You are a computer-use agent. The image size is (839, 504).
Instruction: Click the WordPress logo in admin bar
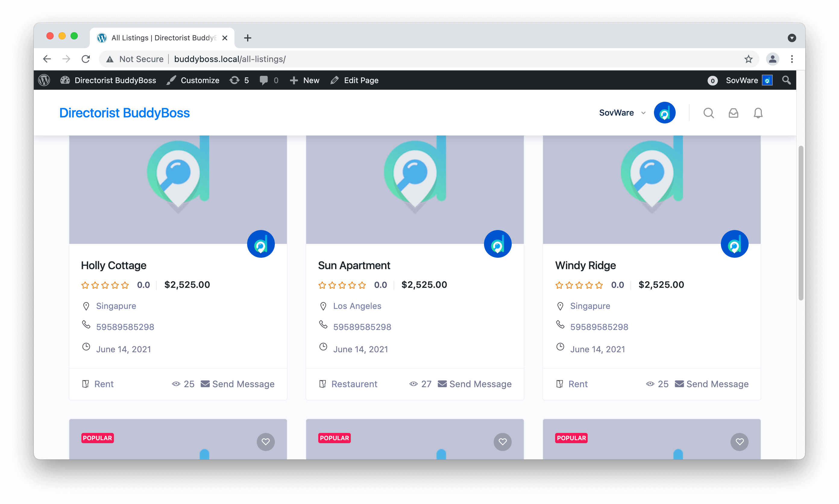point(44,80)
